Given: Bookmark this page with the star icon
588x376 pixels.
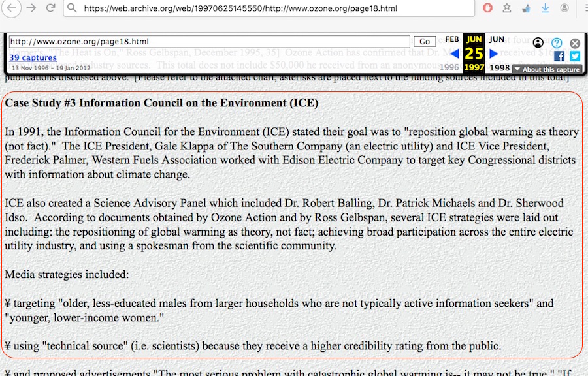Looking at the screenshot, I should pos(507,8).
